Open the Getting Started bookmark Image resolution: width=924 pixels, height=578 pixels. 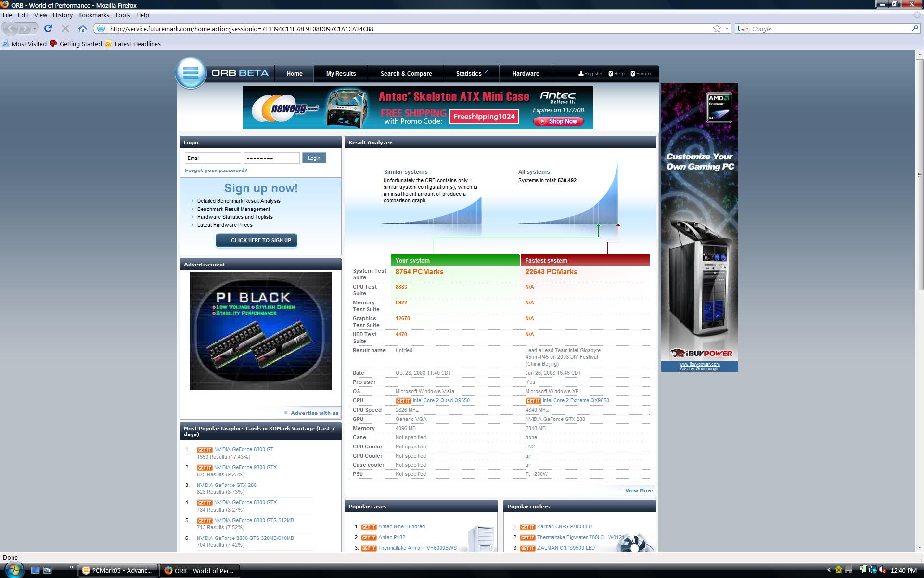76,44
